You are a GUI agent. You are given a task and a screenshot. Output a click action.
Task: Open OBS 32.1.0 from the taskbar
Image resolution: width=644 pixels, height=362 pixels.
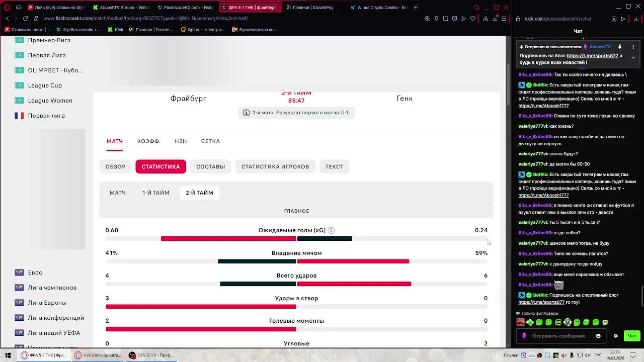pyautogui.click(x=151, y=355)
